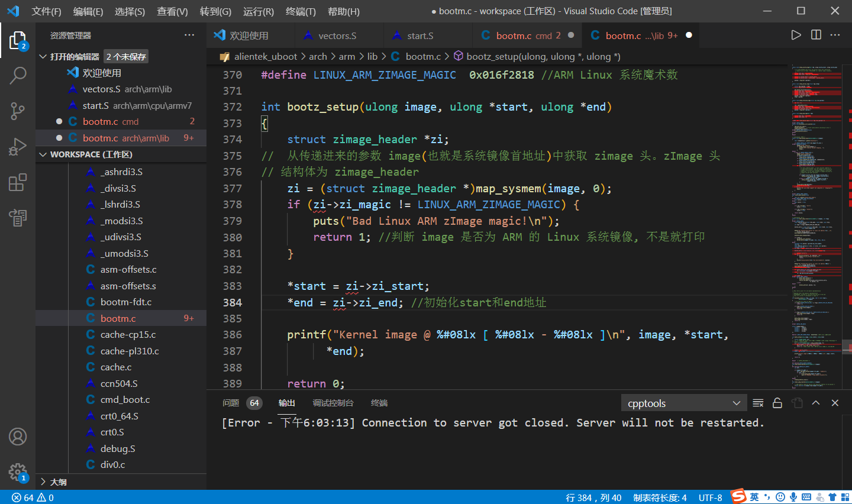Expand the 大纲 outline section
The width and height of the screenshot is (852, 504).
pos(43,482)
